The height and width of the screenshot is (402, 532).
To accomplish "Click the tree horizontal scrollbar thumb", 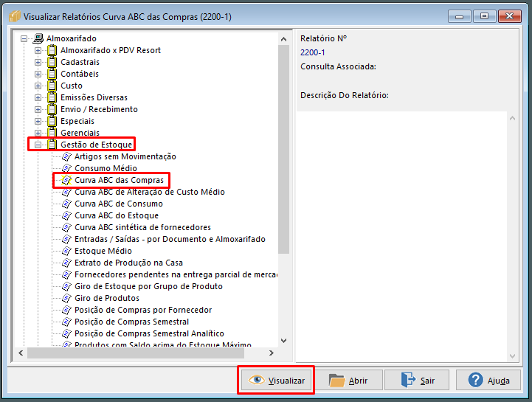I will (136, 353).
